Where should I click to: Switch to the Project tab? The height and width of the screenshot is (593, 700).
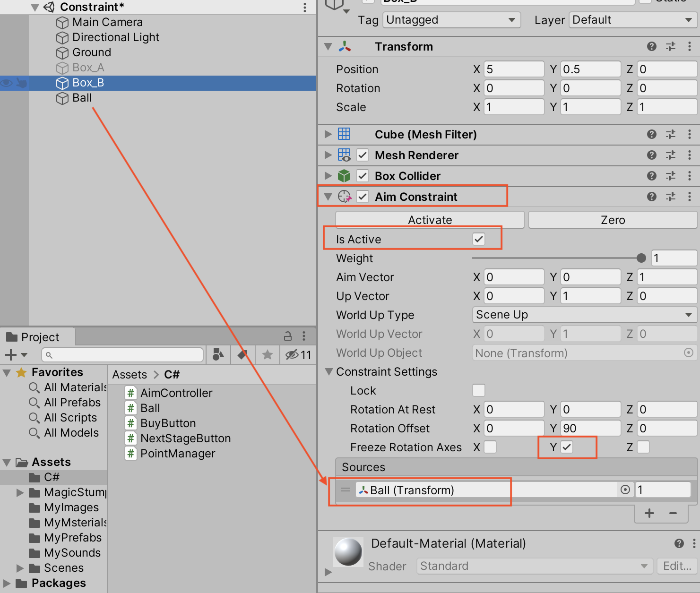pos(38,336)
